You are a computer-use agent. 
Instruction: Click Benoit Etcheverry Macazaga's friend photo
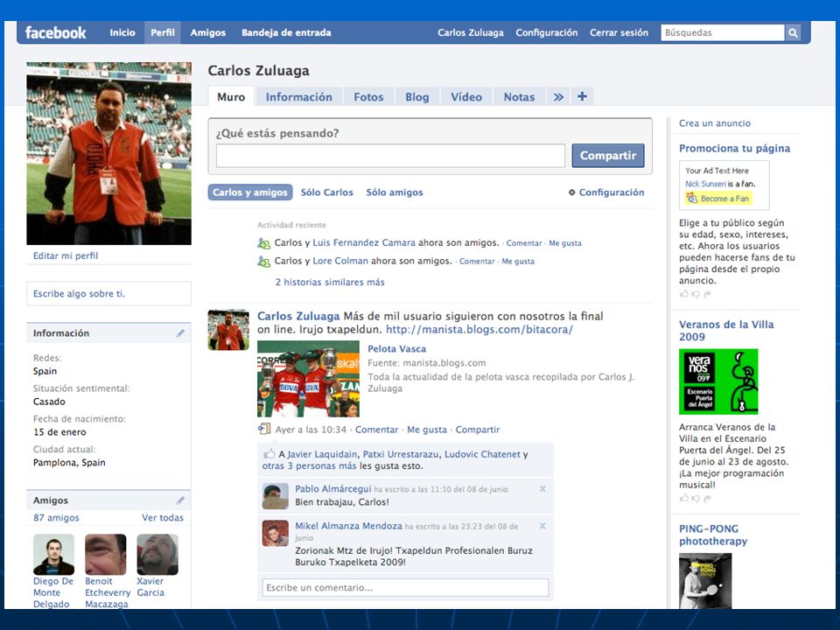tap(106, 554)
